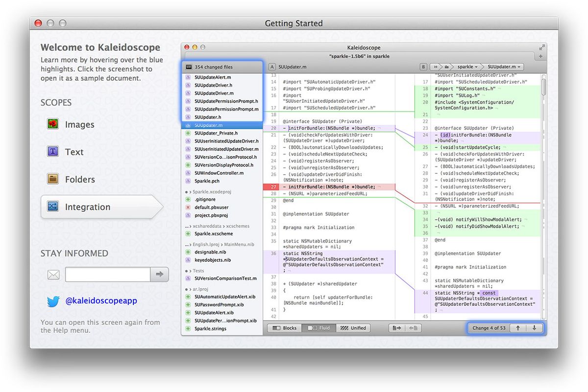Click the copy-change-to-right icon

397,328
